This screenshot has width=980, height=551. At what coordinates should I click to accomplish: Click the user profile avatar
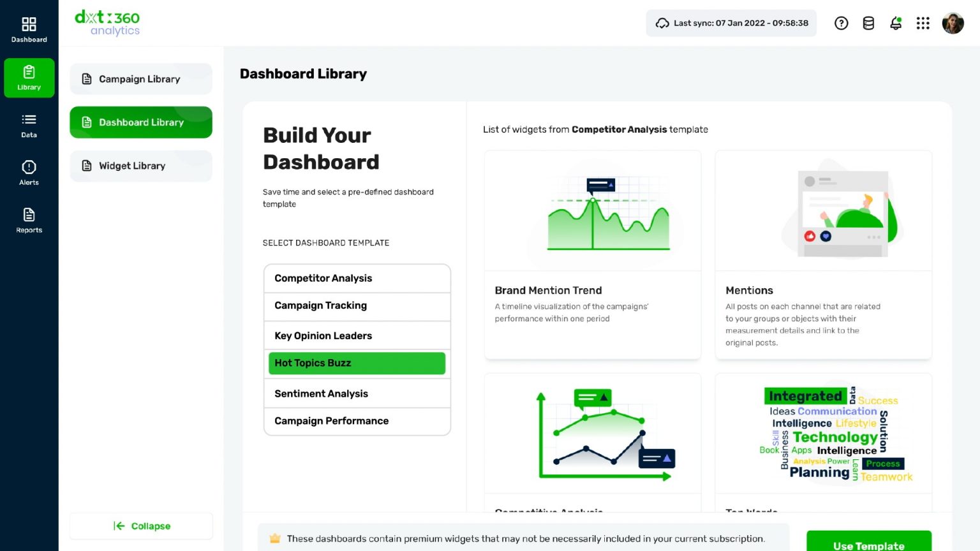tap(953, 24)
